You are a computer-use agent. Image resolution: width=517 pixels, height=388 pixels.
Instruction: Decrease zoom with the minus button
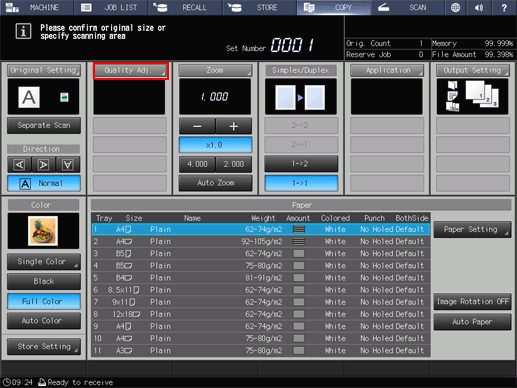click(x=197, y=126)
